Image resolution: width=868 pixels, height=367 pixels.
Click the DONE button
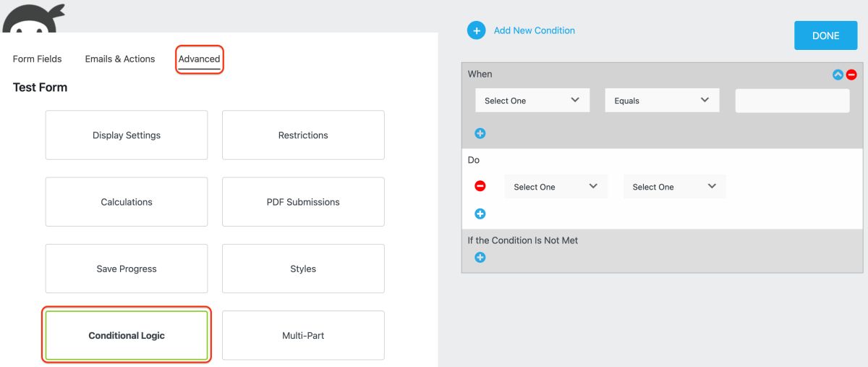(x=825, y=35)
